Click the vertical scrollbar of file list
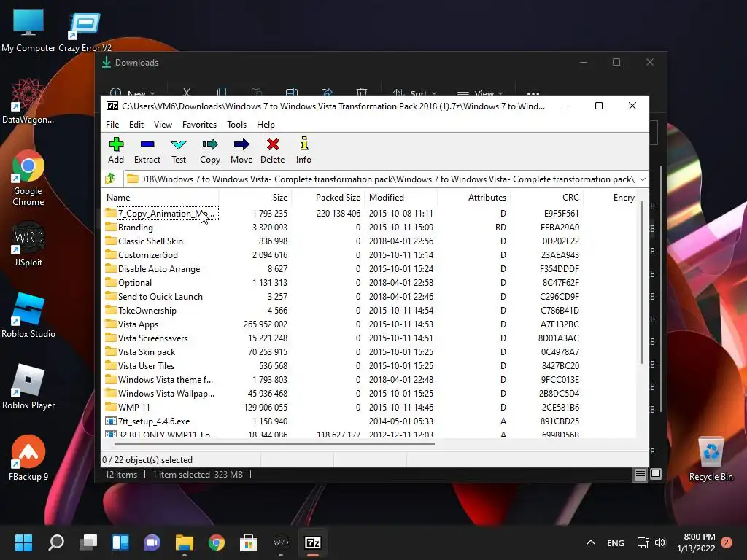 coord(642,284)
